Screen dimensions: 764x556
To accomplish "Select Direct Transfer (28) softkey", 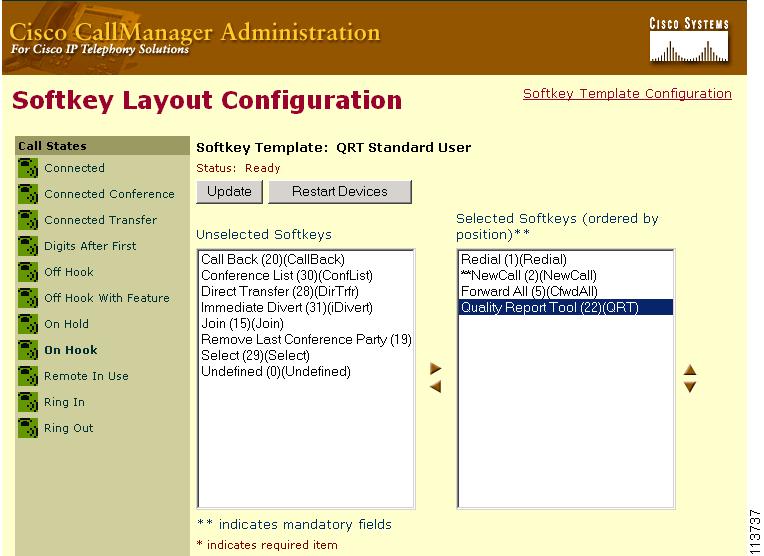I will tap(306, 291).
